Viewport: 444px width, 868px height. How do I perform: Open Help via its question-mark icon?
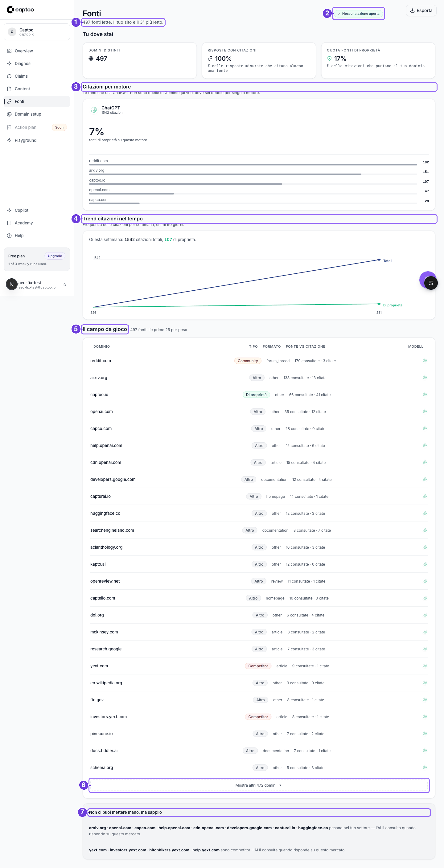coord(9,235)
